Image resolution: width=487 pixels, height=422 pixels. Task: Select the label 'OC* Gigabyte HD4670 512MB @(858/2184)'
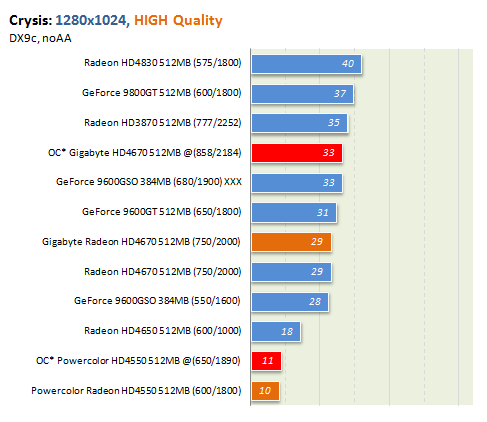(x=145, y=152)
